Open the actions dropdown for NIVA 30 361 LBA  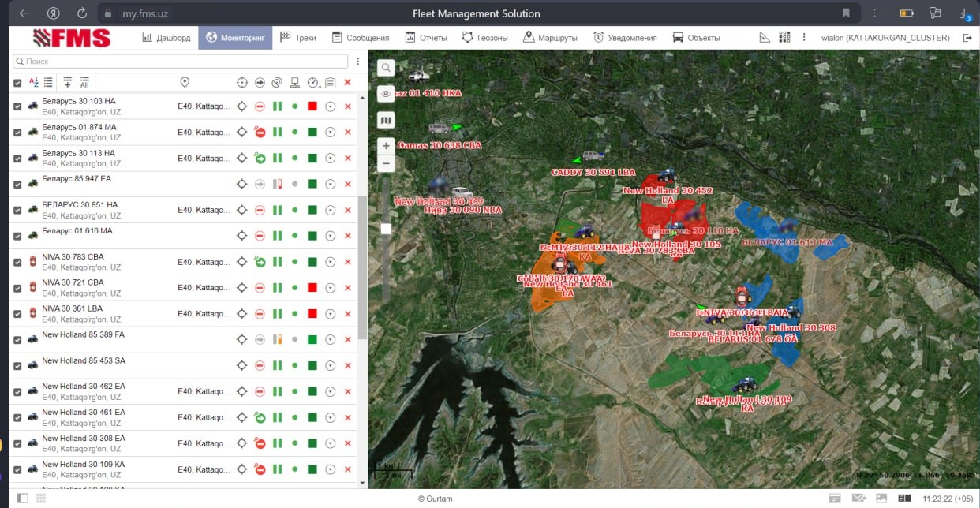[331, 314]
